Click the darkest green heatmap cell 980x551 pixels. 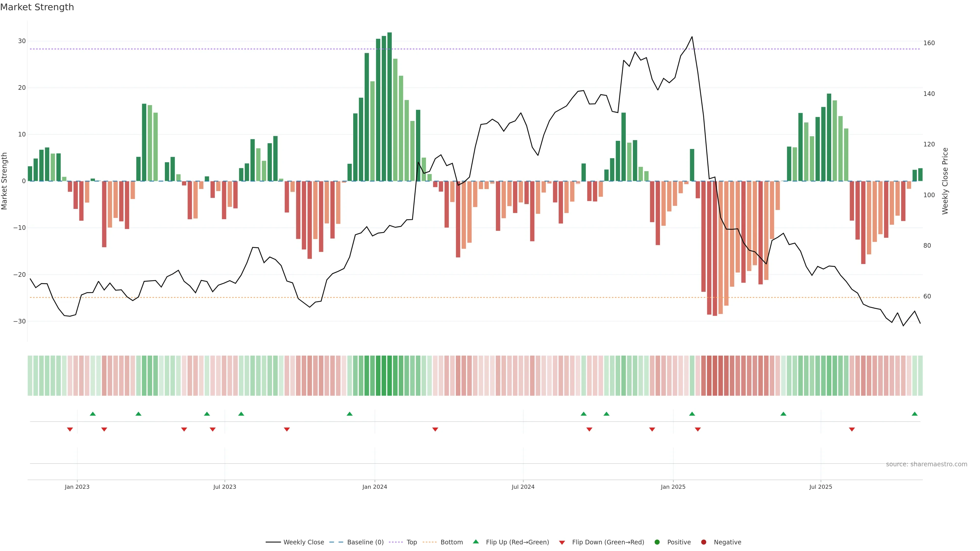pyautogui.click(x=389, y=376)
